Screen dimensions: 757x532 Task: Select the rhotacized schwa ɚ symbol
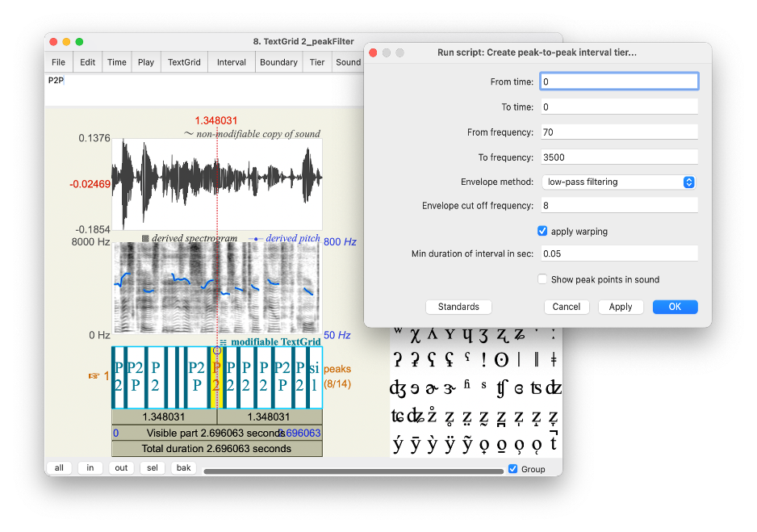coord(430,388)
